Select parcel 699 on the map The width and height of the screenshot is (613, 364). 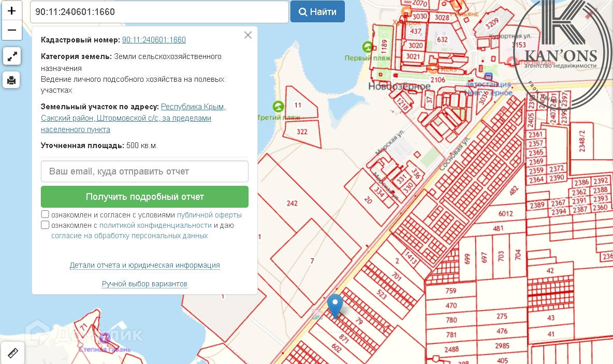[x=467, y=259]
